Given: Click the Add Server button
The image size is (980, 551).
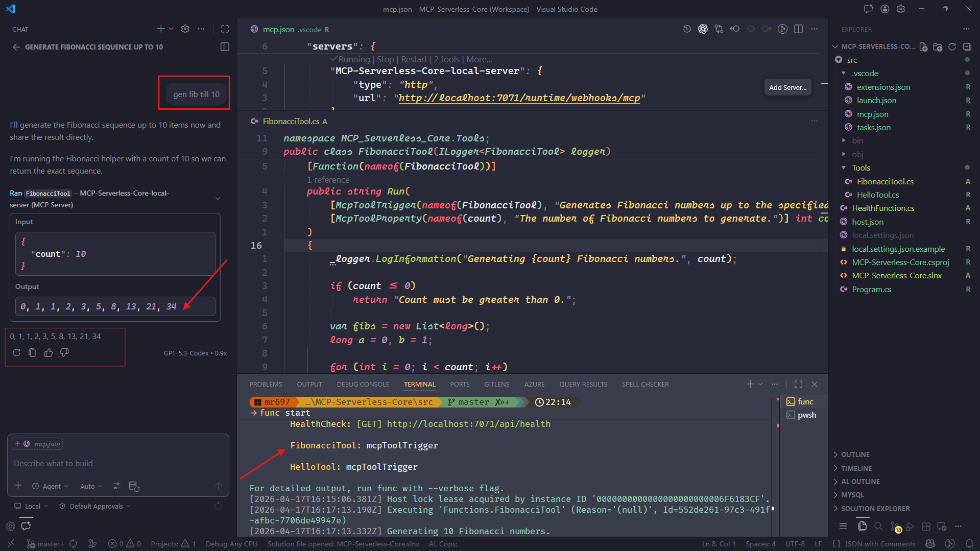Looking at the screenshot, I should click(x=787, y=87).
